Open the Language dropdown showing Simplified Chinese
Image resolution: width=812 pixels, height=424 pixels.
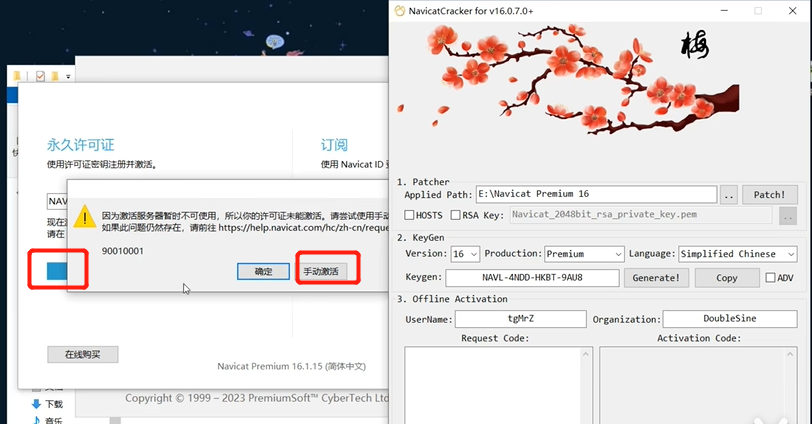pos(738,254)
